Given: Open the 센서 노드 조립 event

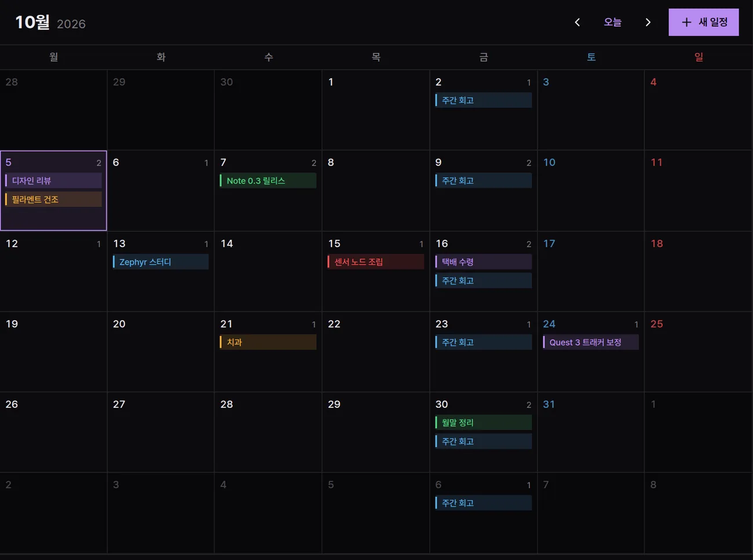Looking at the screenshot, I should (x=375, y=262).
